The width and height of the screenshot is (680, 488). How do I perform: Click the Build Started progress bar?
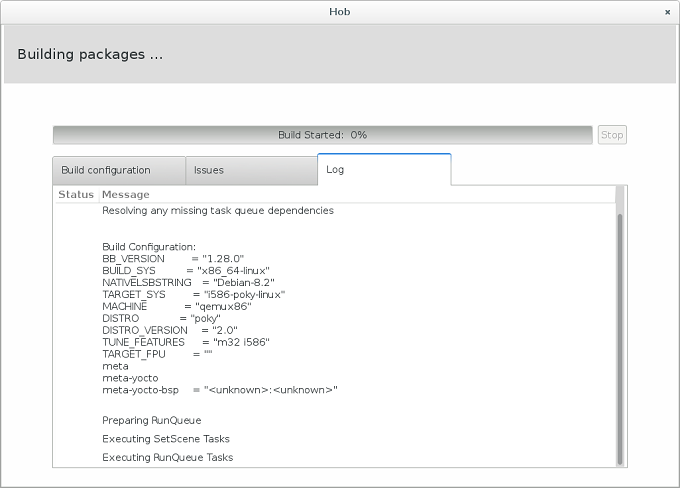click(322, 135)
